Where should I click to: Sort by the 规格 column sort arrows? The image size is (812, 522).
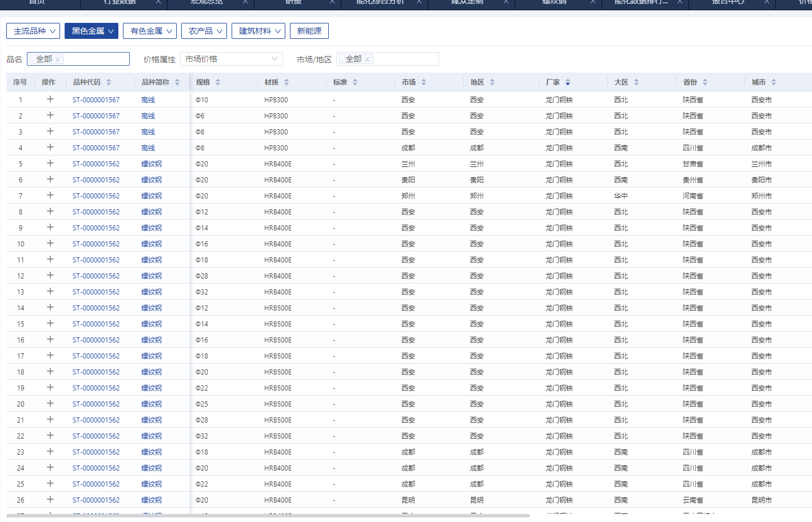pos(218,82)
